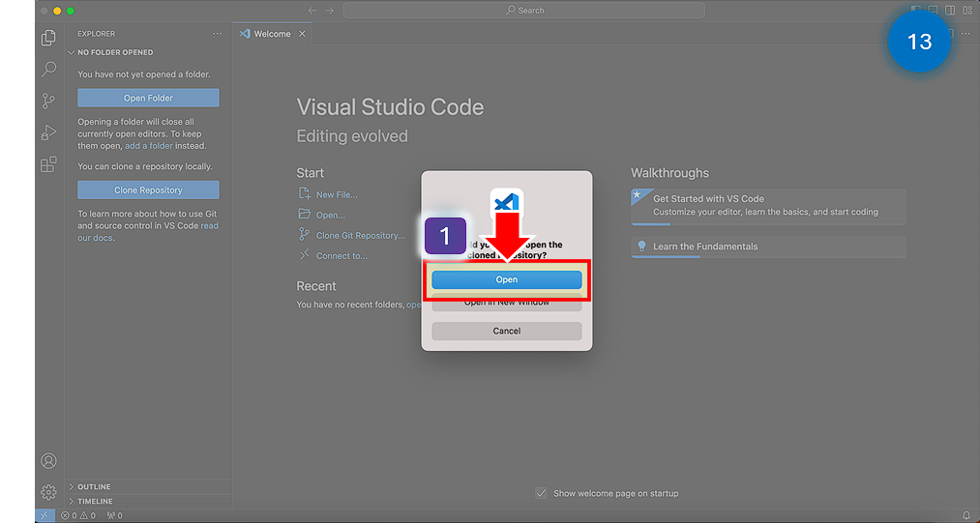Click 'You can clone a repository locally.' text
The height and width of the screenshot is (523, 980).
(145, 167)
